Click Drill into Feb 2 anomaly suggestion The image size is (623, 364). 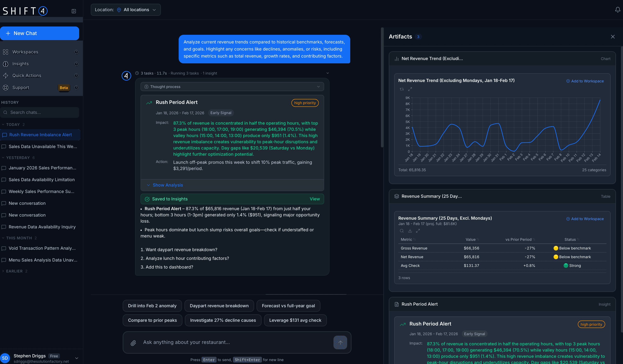(x=152, y=306)
